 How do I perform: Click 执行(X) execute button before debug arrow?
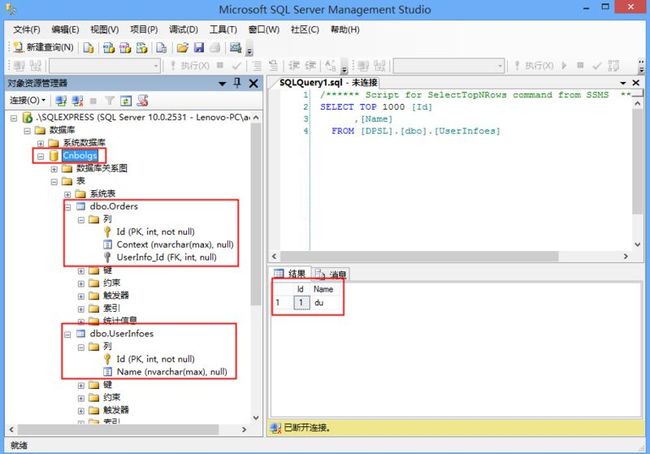pos(534,66)
